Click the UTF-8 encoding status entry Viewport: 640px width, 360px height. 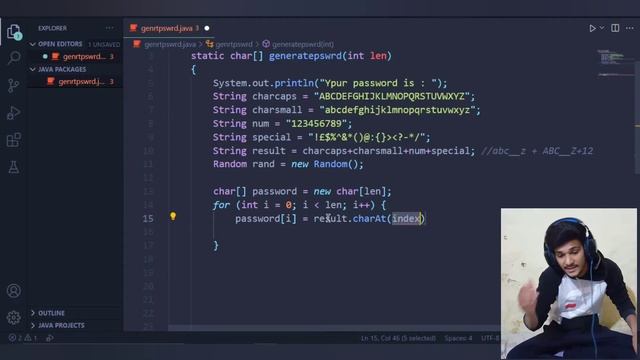click(490, 338)
